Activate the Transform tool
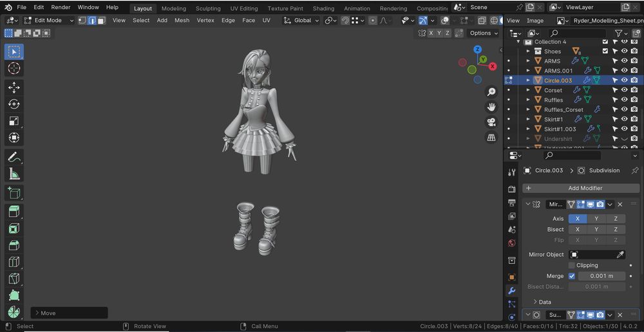 pyautogui.click(x=14, y=138)
